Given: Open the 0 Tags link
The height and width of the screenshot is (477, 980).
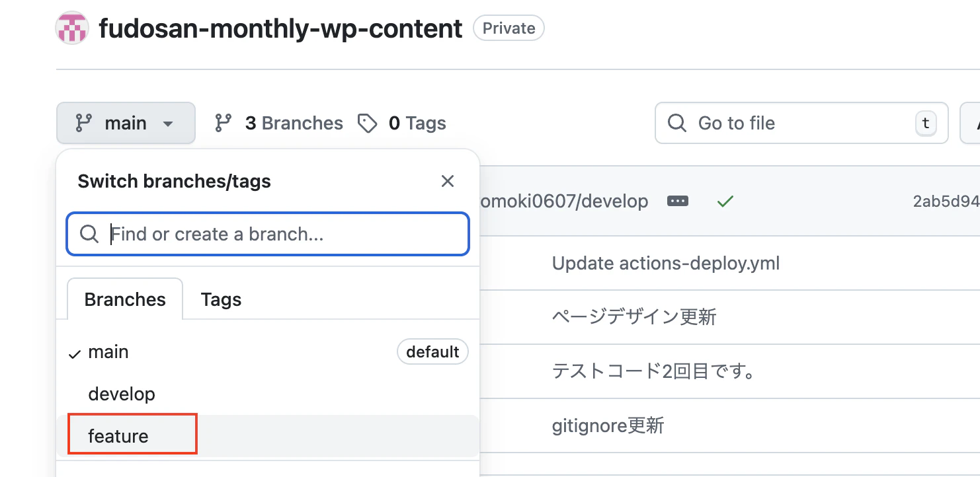Looking at the screenshot, I should pyautogui.click(x=401, y=123).
